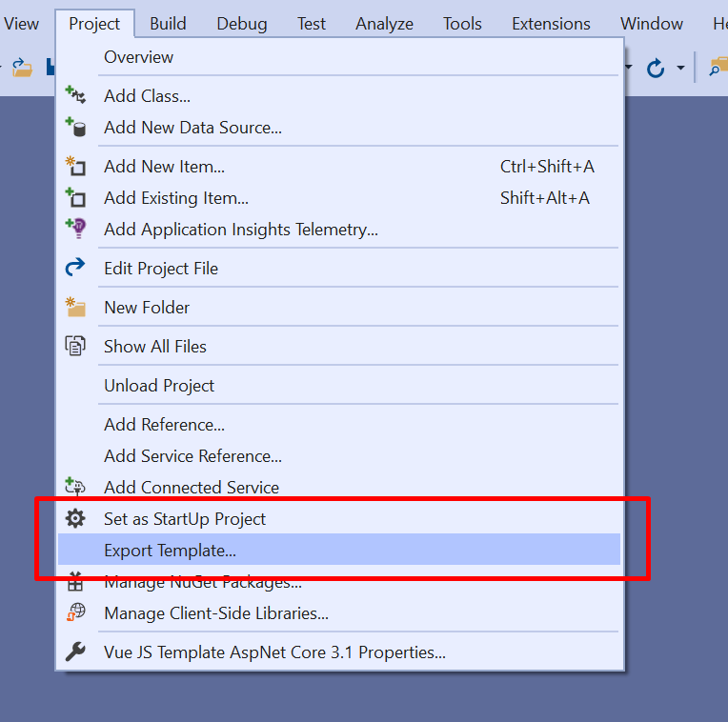The image size is (728, 722).
Task: Open the View menu
Action: point(21,24)
